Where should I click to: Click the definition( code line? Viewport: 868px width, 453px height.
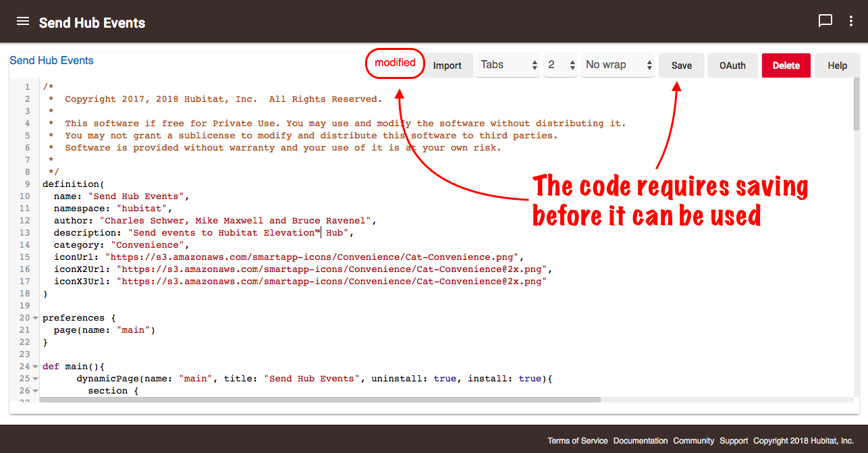(x=74, y=184)
